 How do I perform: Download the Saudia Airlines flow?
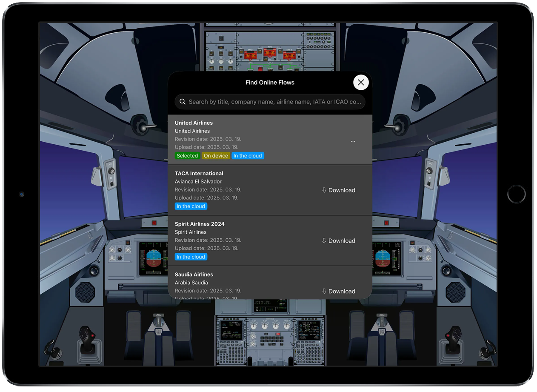[338, 292]
